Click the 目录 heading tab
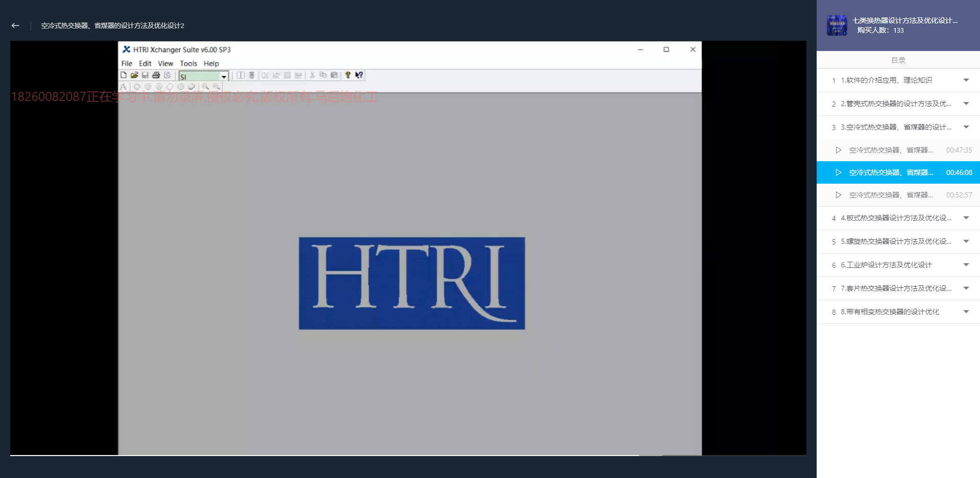This screenshot has height=478, width=980. tap(898, 60)
